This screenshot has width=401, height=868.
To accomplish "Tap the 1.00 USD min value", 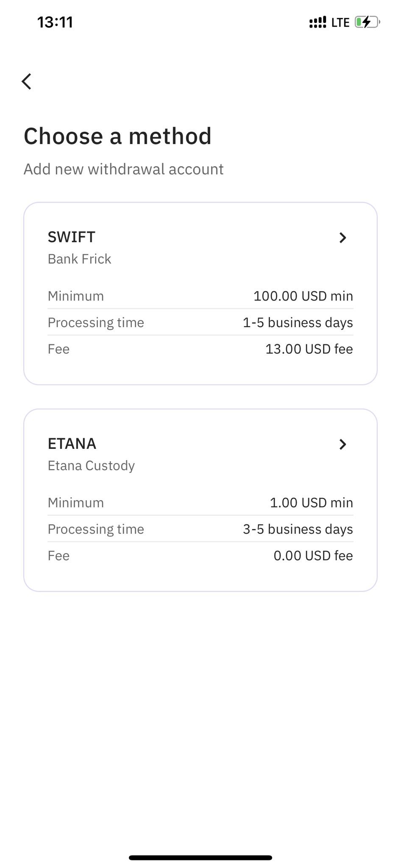I will coord(311,503).
